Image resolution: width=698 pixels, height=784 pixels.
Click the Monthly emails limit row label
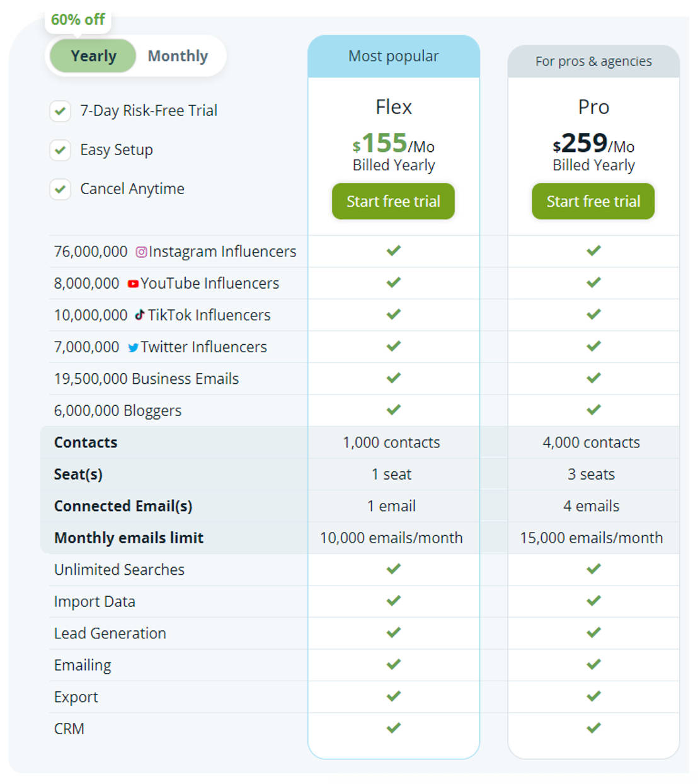pyautogui.click(x=129, y=538)
